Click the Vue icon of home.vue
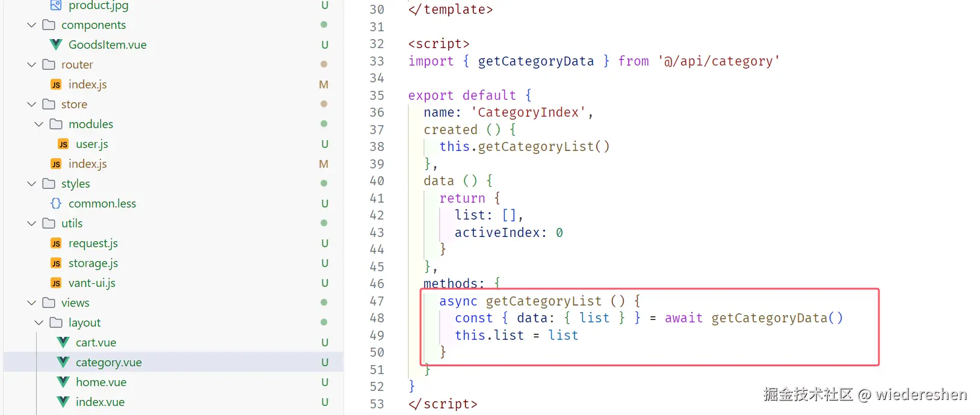 click(63, 382)
